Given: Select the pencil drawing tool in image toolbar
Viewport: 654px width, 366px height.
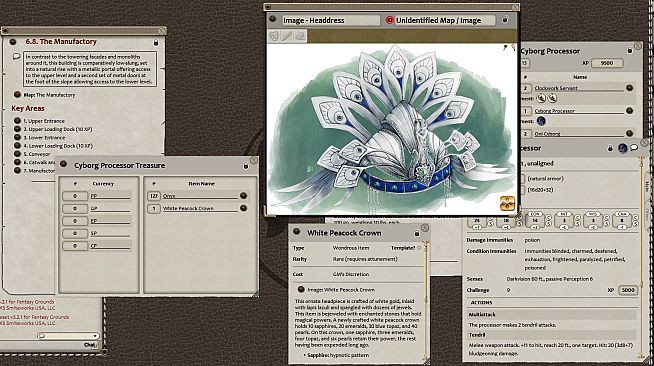Looking at the screenshot, I should click(x=287, y=36).
